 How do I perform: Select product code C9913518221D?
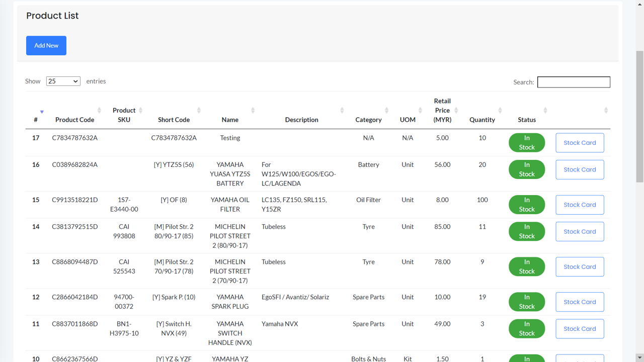75,200
